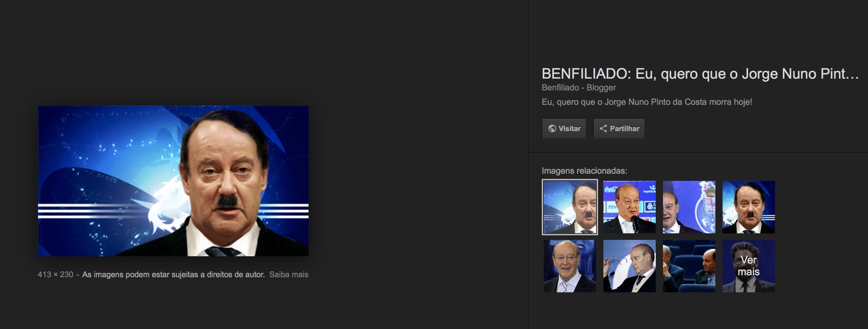Open thumbnail of smiling man with glasses
The width and height of the screenshot is (868, 329).
click(x=570, y=266)
